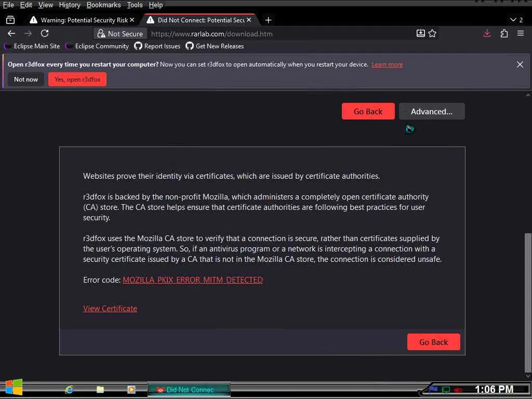This screenshot has width=532, height=399.
Task: Go forward with the forward arrow
Action: tap(28, 34)
